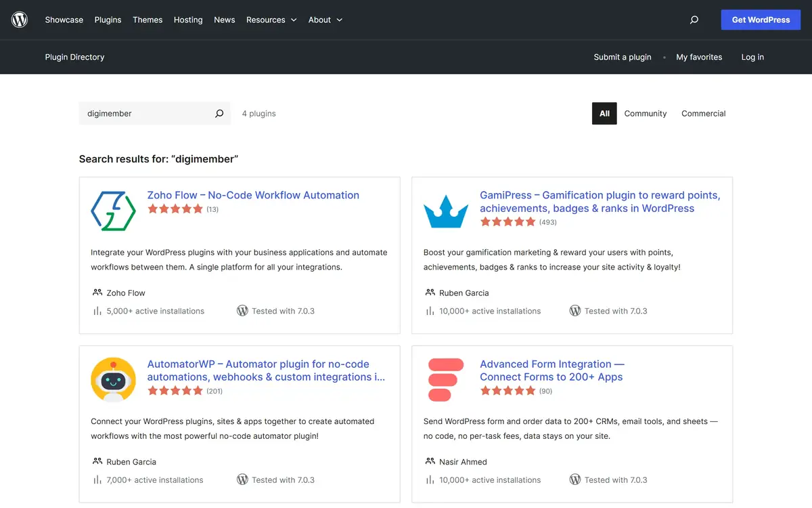Go to the Themes page
812x508 pixels.
tap(148, 20)
